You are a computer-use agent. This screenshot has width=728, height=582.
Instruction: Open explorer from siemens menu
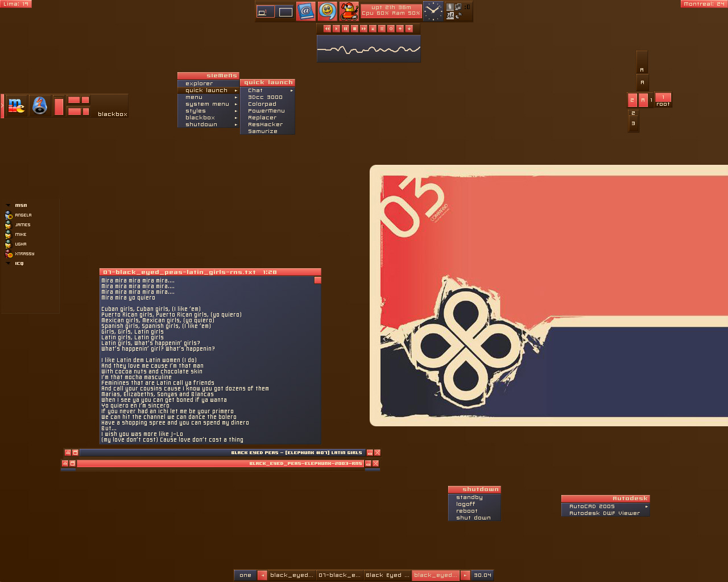pos(208,84)
